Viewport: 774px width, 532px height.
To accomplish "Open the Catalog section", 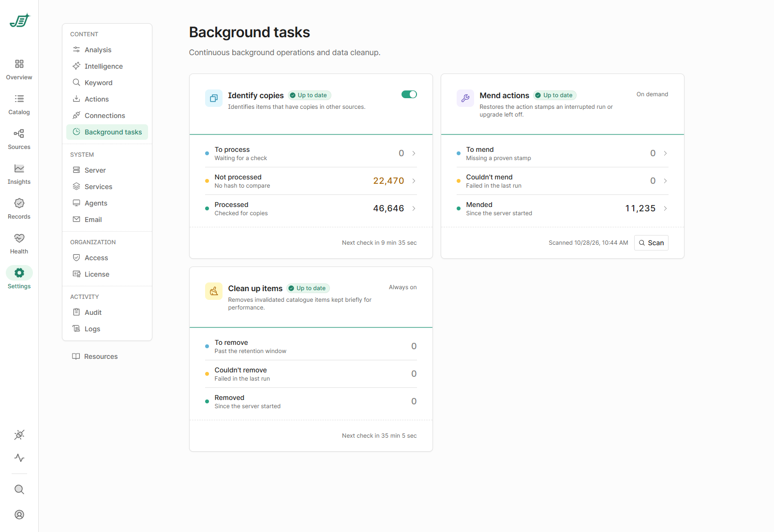I will [x=19, y=104].
